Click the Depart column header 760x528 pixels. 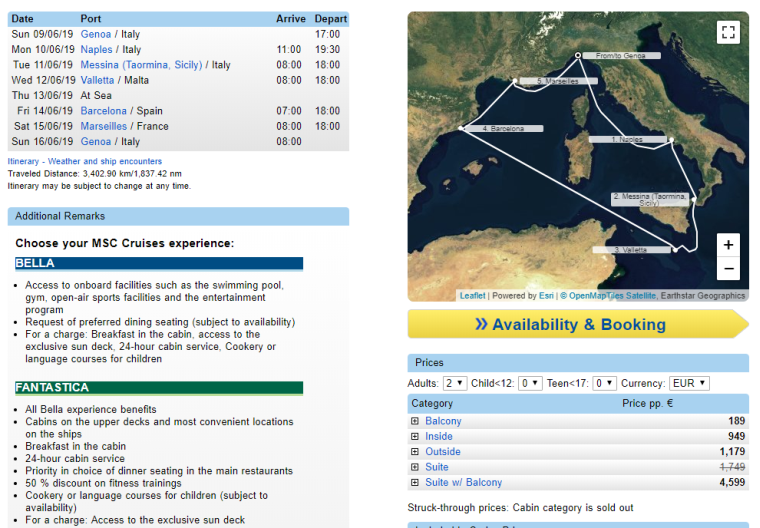tap(331, 19)
